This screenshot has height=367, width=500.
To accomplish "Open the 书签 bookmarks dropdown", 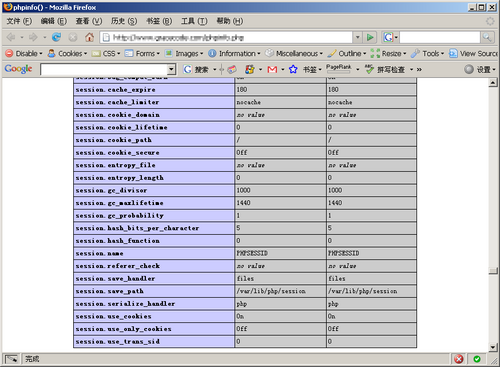I will [312, 69].
